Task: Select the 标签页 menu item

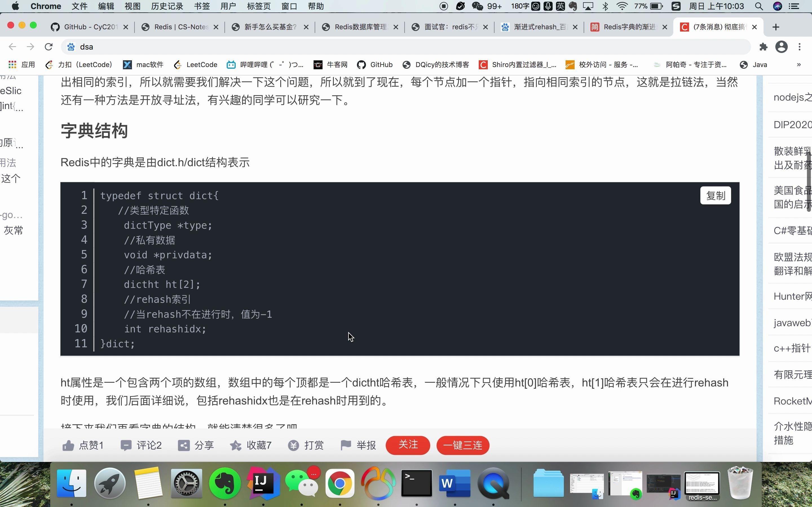Action: click(260, 6)
